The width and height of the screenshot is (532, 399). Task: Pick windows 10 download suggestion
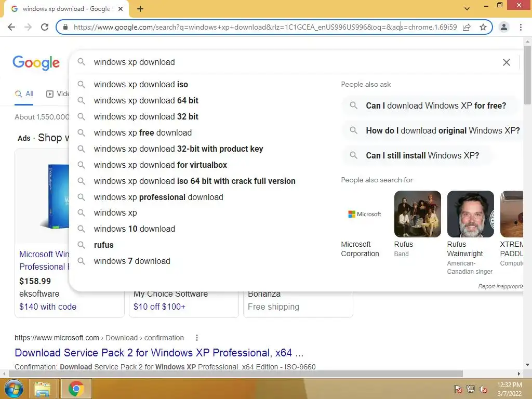coord(135,229)
